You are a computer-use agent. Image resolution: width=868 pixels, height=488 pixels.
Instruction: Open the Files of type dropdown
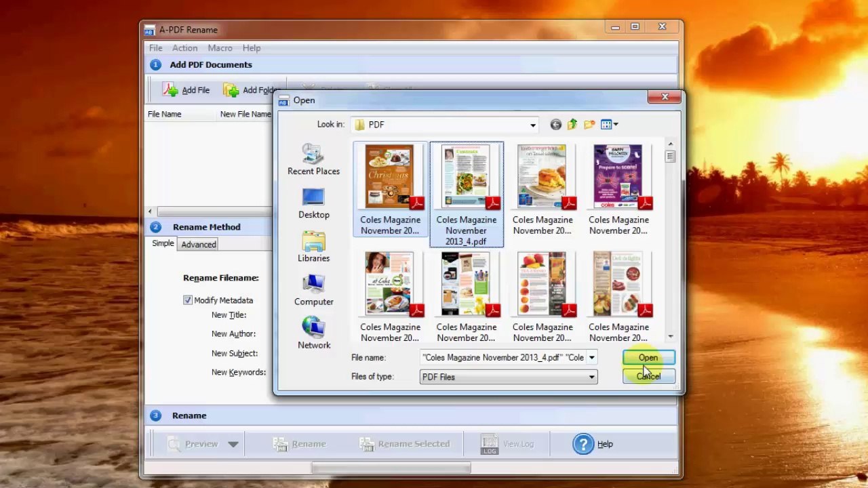pos(591,377)
